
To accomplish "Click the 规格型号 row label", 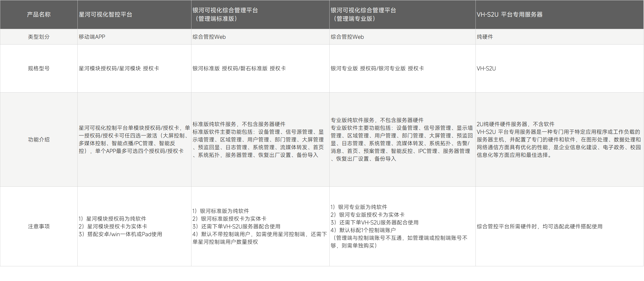I will pos(39,68).
